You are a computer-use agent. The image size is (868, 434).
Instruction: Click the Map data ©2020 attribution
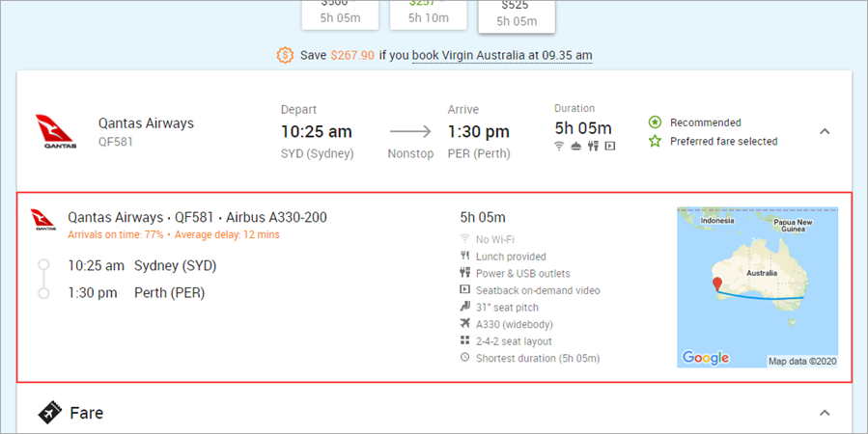point(802,362)
